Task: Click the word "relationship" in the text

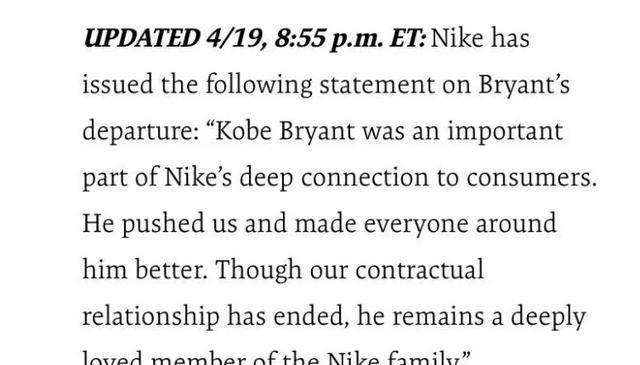Action: [x=151, y=318]
